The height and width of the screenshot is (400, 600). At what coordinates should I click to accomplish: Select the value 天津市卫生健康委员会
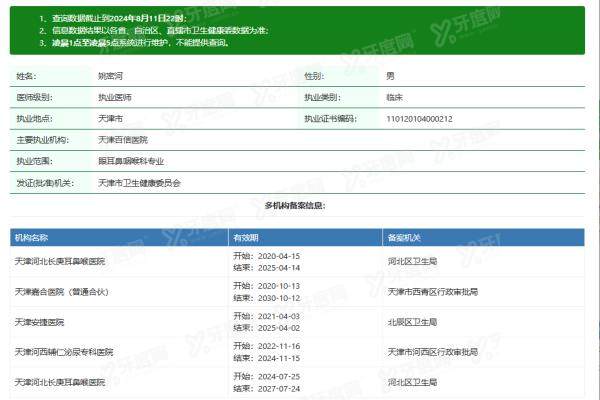[x=139, y=183]
